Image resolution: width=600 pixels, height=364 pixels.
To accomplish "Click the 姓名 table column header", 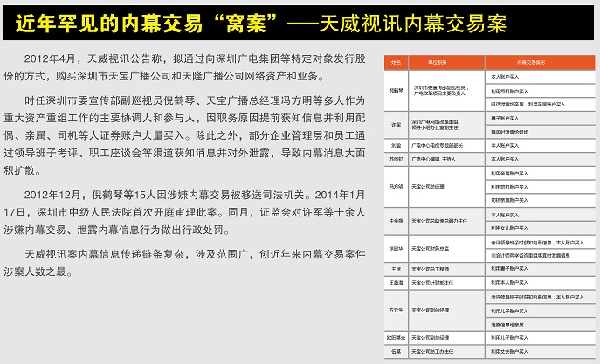I will (396, 63).
